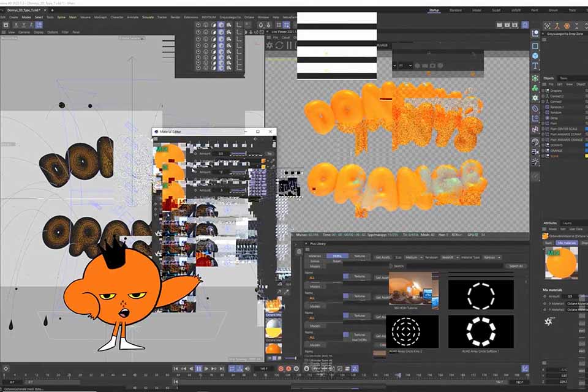588x392 pixels.
Task: Click the Search All button
Action: pos(516,266)
